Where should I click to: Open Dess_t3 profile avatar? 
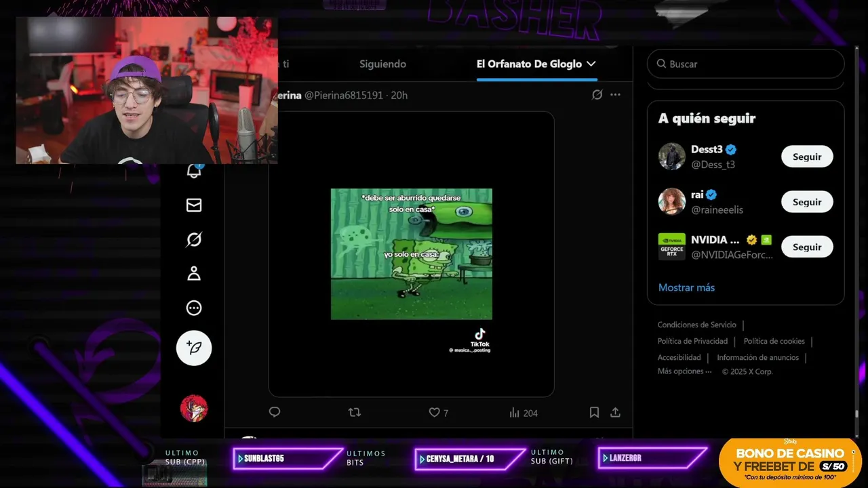point(672,157)
